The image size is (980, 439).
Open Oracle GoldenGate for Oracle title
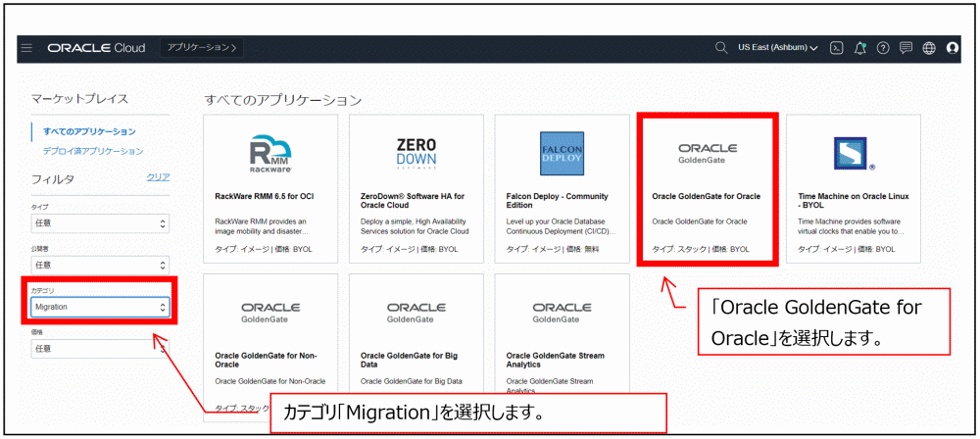(707, 196)
